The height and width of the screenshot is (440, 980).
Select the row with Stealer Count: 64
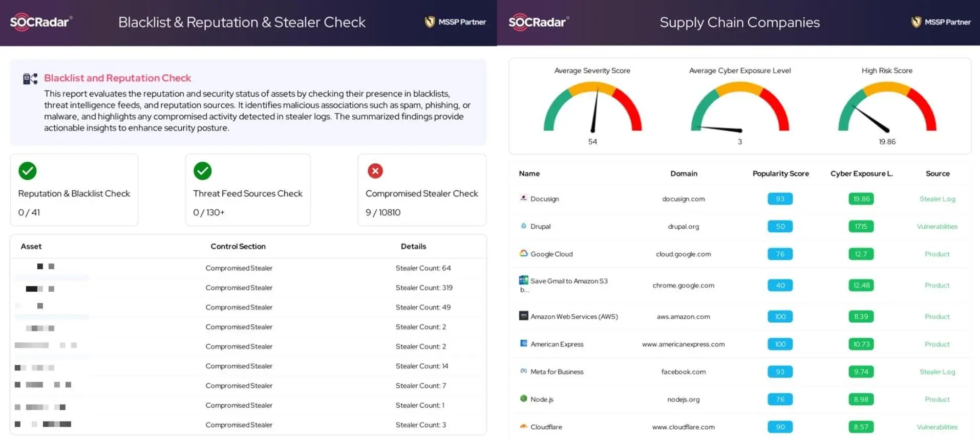(248, 268)
